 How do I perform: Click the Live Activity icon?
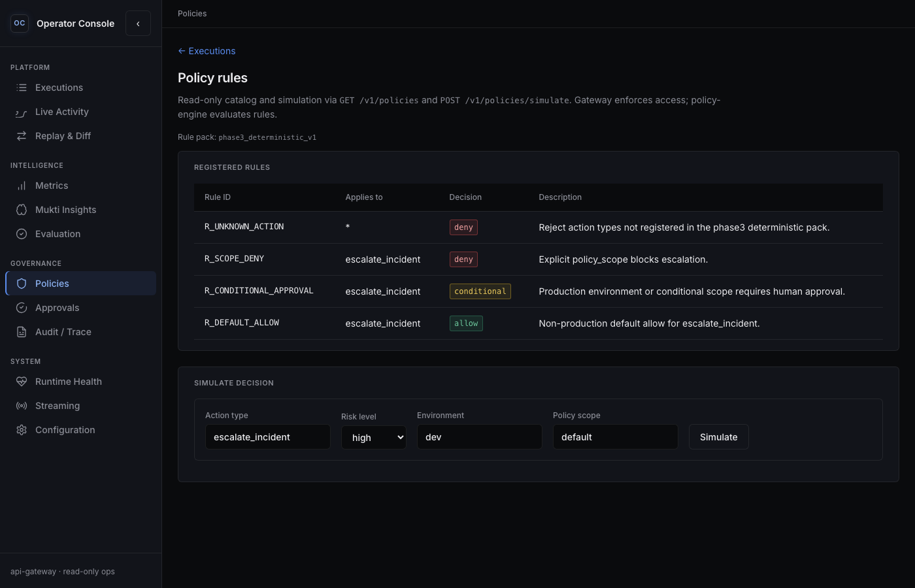coord(22,112)
